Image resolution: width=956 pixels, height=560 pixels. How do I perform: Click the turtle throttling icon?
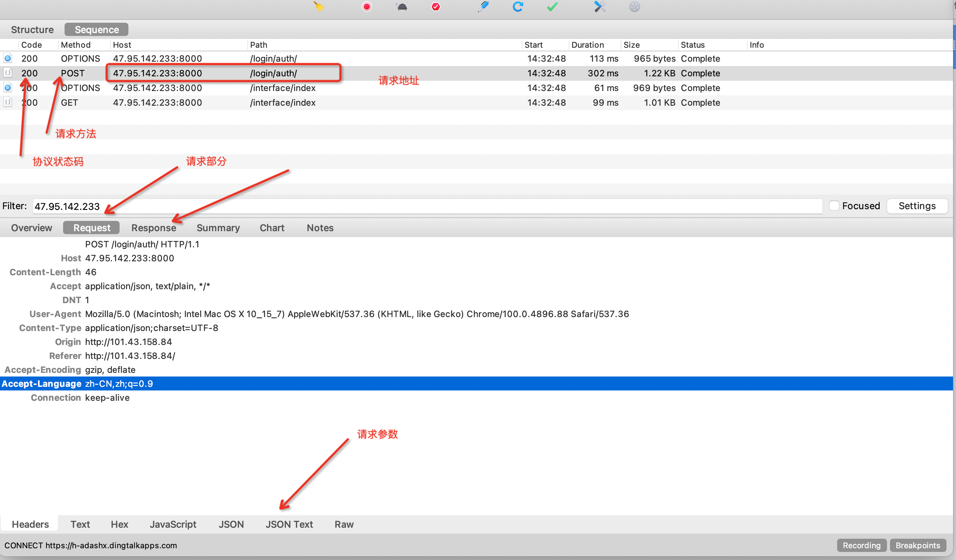tap(402, 7)
